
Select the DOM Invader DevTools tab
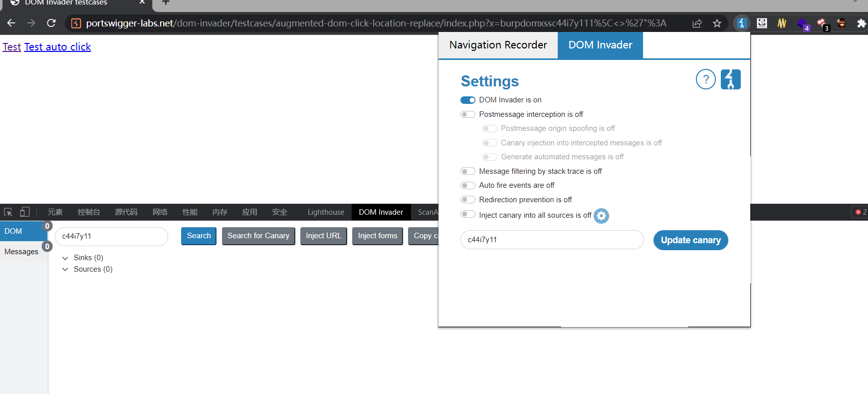tap(381, 212)
